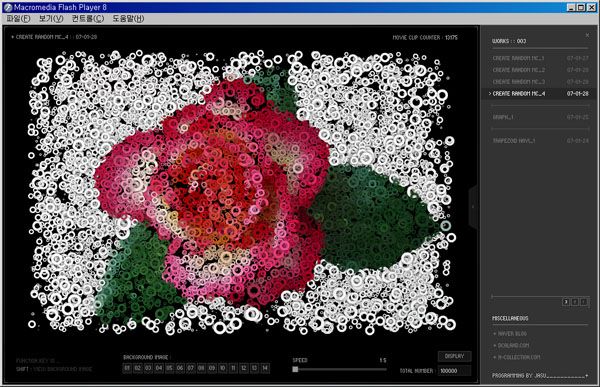Open the 보기(V) menu
600x387 pixels.
pyautogui.click(x=51, y=18)
